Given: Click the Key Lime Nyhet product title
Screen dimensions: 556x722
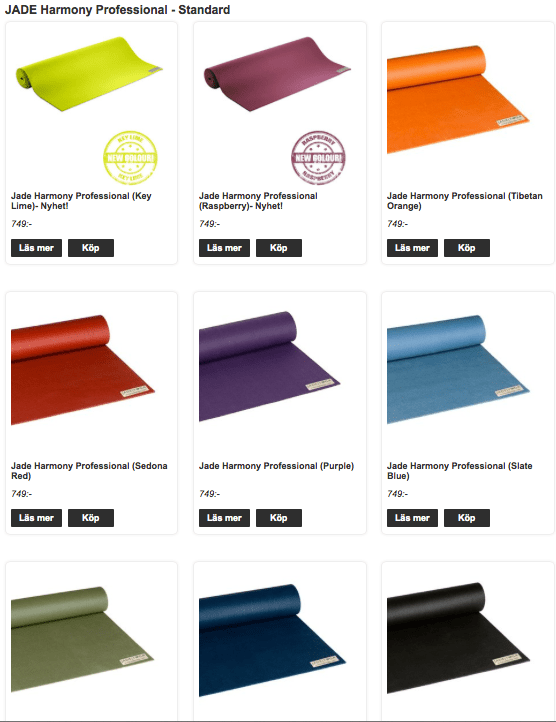Looking at the screenshot, I should 81,201.
